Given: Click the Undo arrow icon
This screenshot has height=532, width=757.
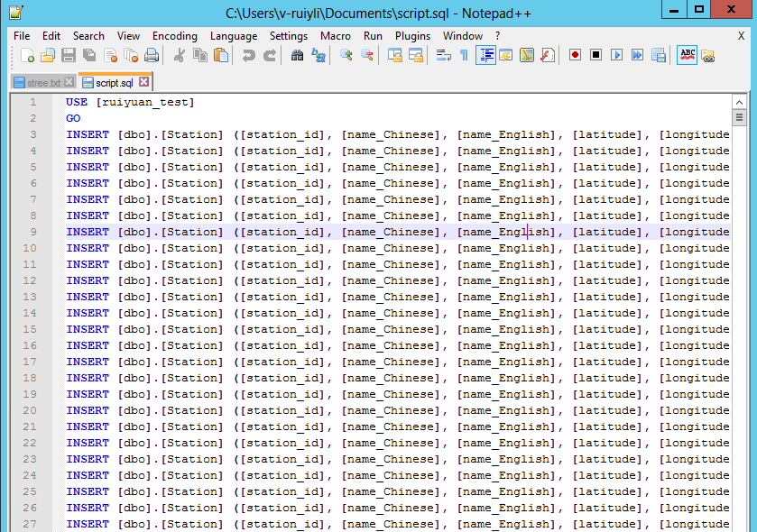Looking at the screenshot, I should [249, 56].
